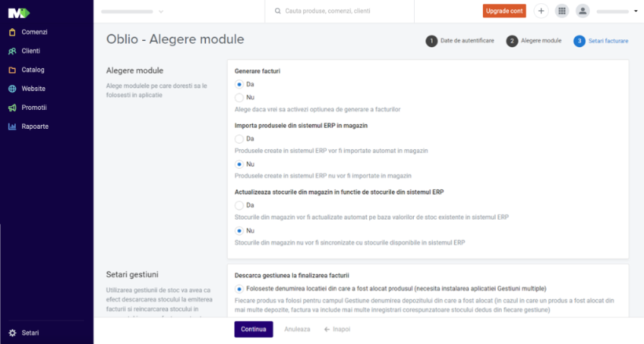Open the Catalog menu item
Image resolution: width=644 pixels, height=344 pixels.
coord(33,70)
